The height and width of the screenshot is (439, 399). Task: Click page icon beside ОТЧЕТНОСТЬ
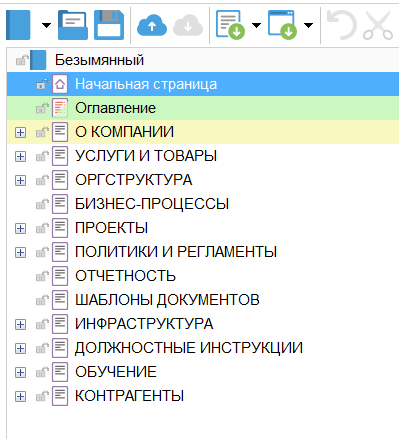click(60, 276)
